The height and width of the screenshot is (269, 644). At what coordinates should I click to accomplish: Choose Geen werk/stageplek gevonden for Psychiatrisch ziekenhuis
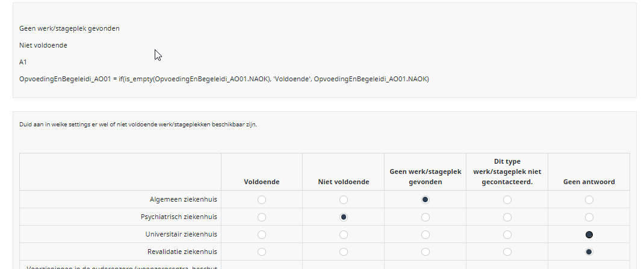(x=425, y=217)
